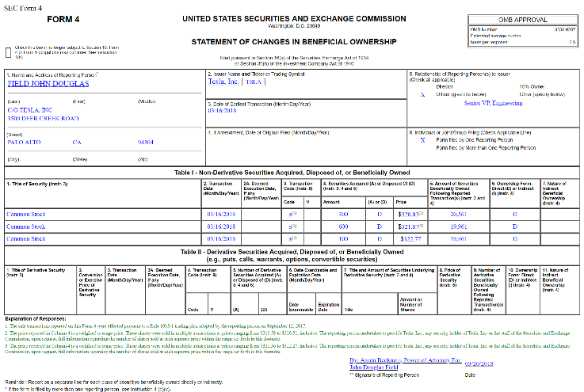Click the OMB APPROVAL box header
Image resolution: width=584 pixels, height=392 pixels.
523,21
